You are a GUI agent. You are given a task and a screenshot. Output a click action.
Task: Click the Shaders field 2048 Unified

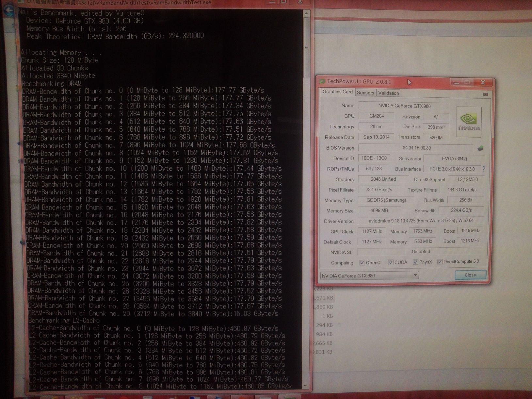(x=383, y=179)
